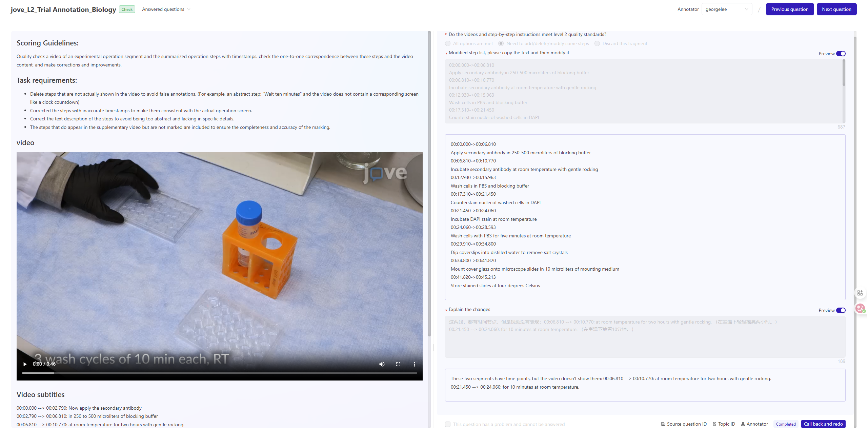Open the georgelee annotator dropdown
Image resolution: width=868 pixels, height=429 pixels.
pos(726,9)
